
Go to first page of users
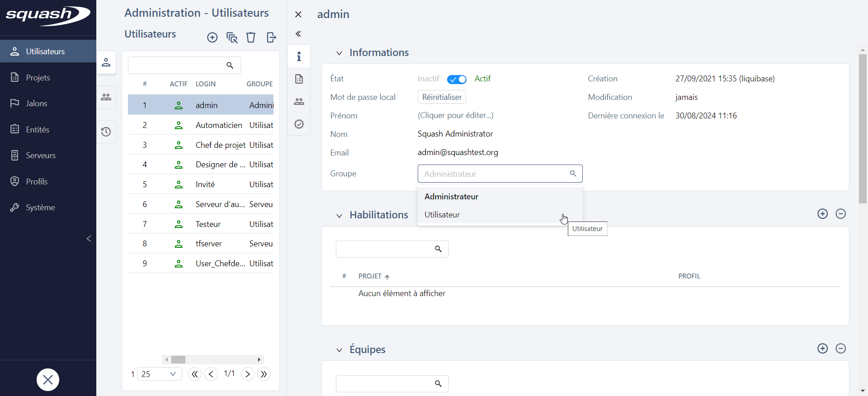pos(195,374)
